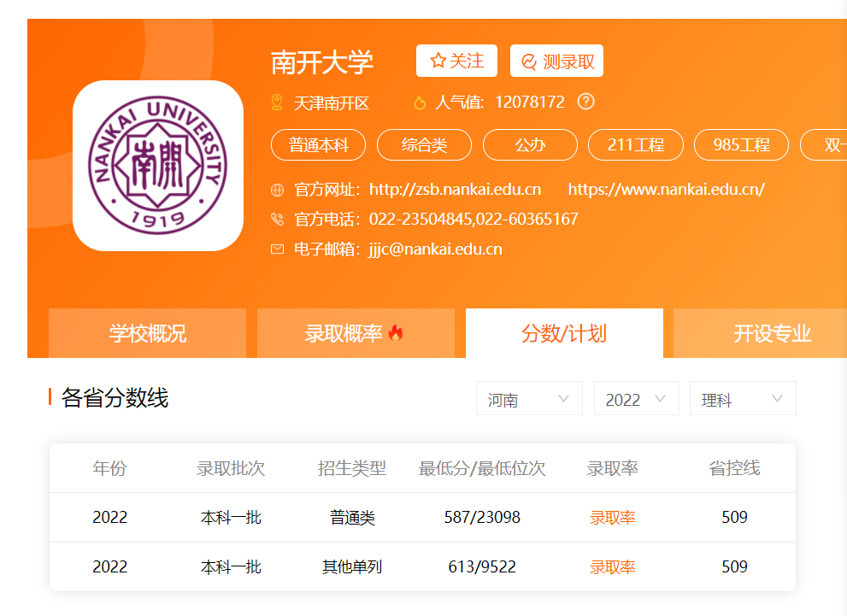This screenshot has width=847, height=616.
Task: Click the 613/9522 score cell
Action: pos(482,566)
